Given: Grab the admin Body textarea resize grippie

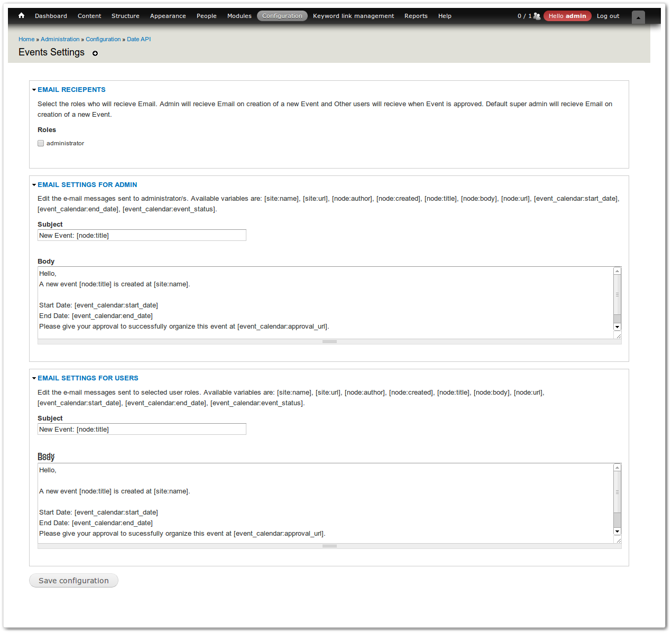Looking at the screenshot, I should coord(329,342).
